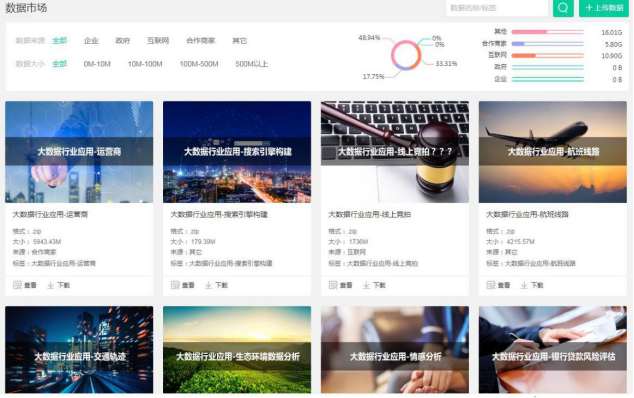
Task: Click the view icon under 线上竞拍 card
Action: click(333, 285)
